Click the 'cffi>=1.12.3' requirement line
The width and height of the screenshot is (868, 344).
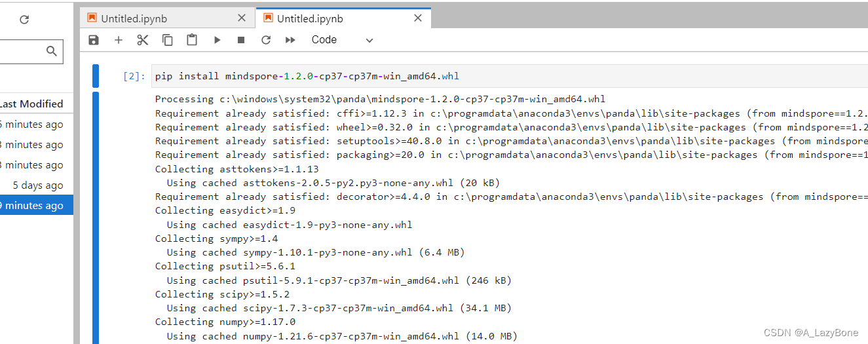click(x=512, y=113)
